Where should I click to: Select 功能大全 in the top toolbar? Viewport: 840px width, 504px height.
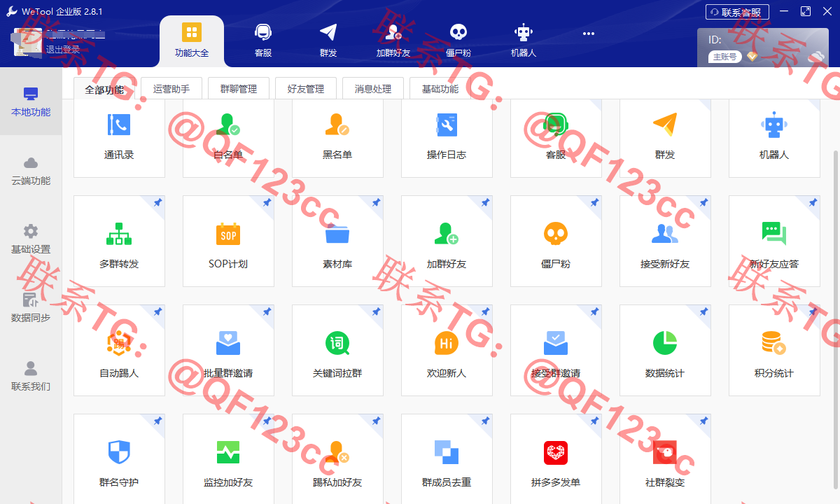[192, 41]
